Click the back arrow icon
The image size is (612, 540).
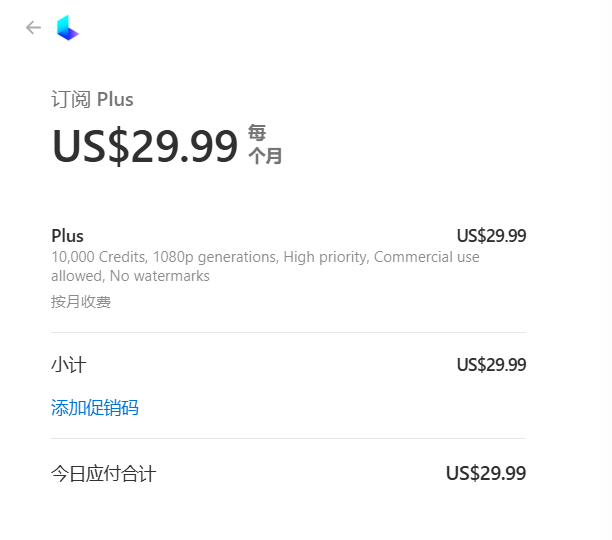pyautogui.click(x=33, y=28)
